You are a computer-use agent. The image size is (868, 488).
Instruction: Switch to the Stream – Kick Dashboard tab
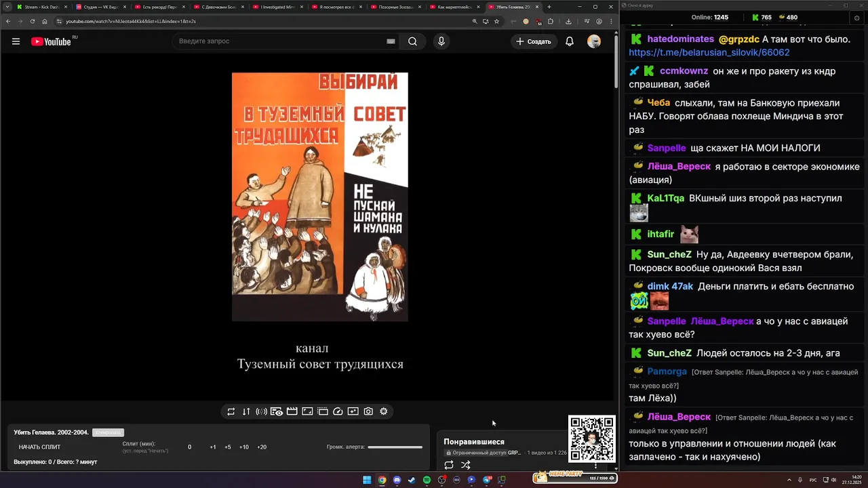click(x=42, y=7)
